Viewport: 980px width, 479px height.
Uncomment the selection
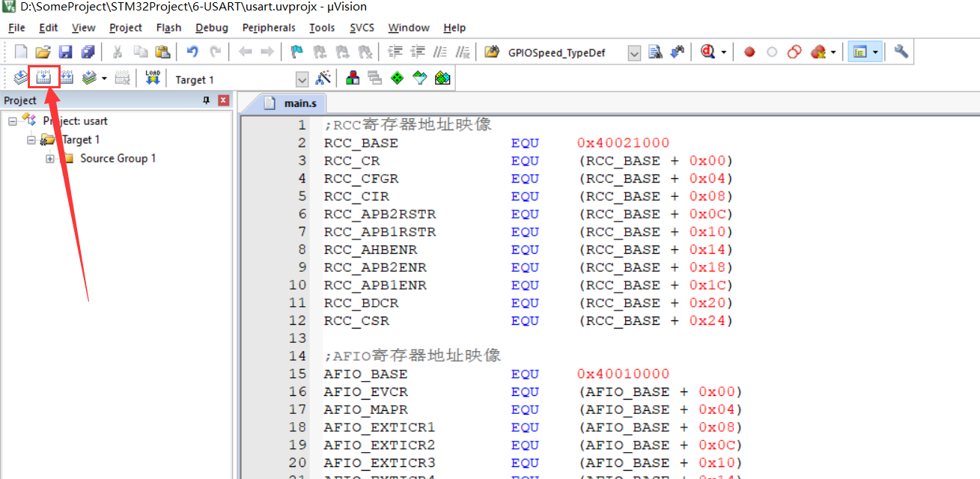point(463,52)
